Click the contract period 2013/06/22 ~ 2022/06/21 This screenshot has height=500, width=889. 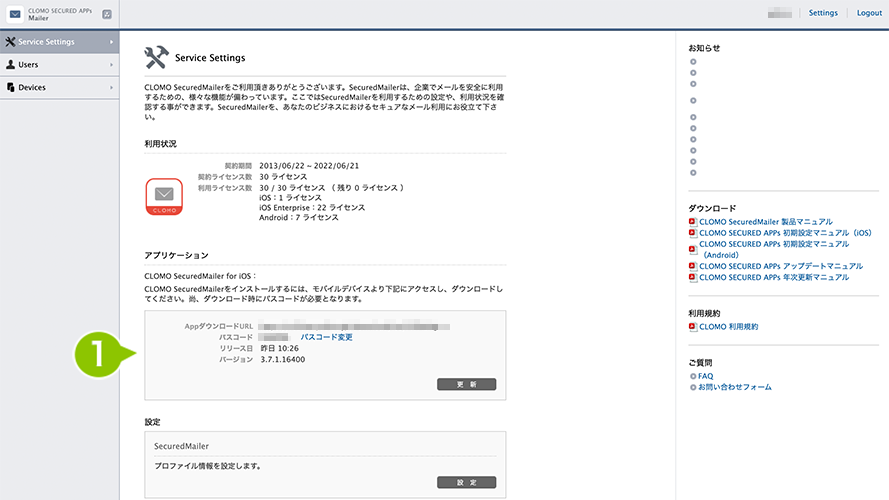[x=309, y=166]
